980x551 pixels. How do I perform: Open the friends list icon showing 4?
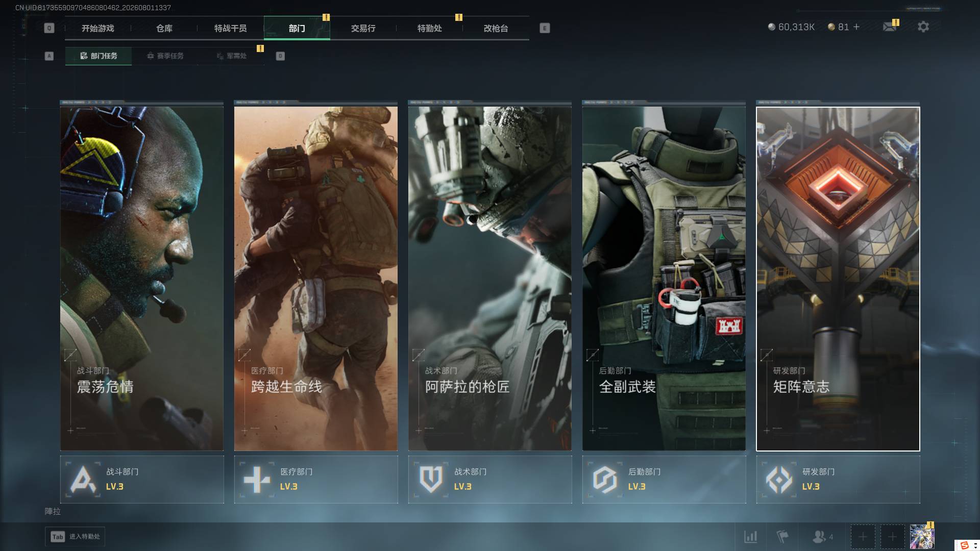point(823,537)
